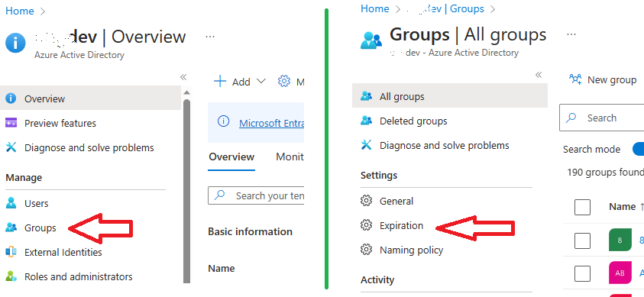This screenshot has width=644, height=297.
Task: Click the General settings gear icon
Action: 366,201
